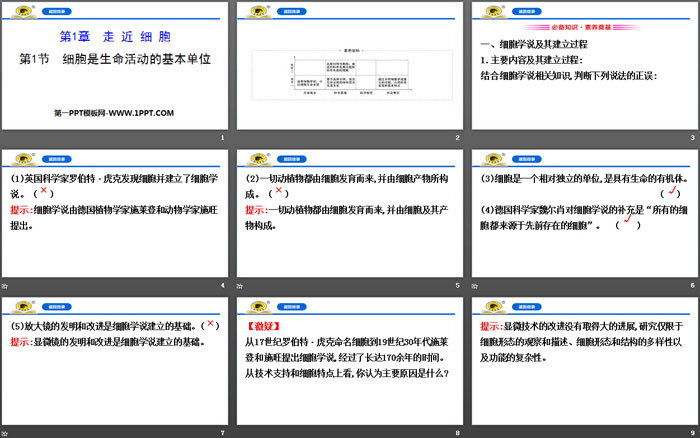Click the logo icon on slide 1
This screenshot has height=438, width=700.
coord(24,11)
